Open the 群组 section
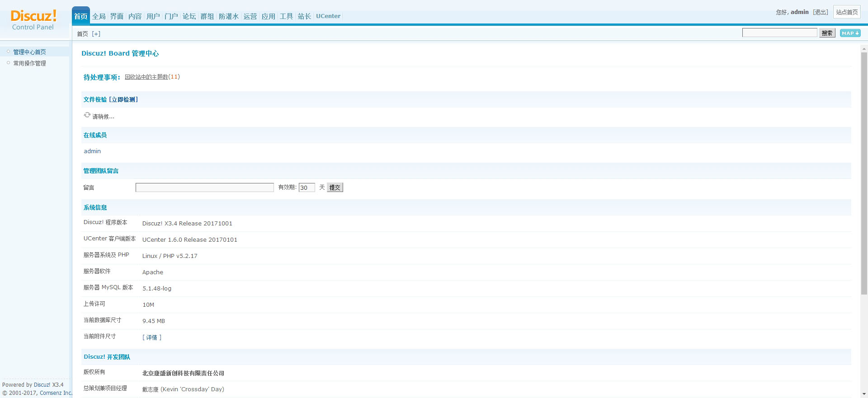Screen dimensions: 868x398 click(208, 16)
